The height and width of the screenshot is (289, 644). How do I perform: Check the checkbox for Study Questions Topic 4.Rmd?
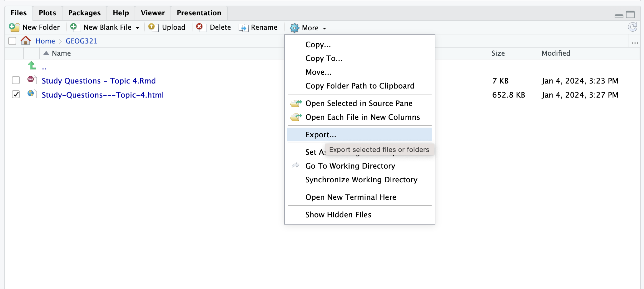point(16,80)
